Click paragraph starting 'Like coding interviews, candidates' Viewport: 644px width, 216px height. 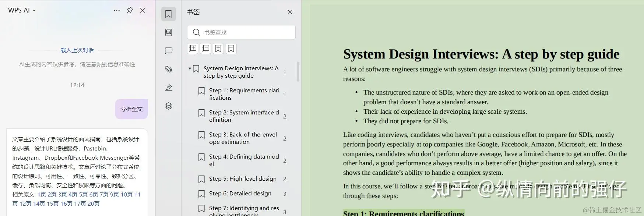click(485, 154)
